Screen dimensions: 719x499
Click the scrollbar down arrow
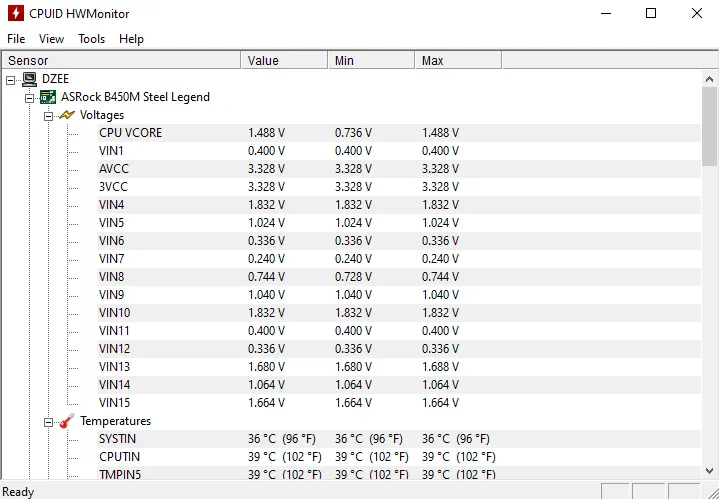click(709, 471)
